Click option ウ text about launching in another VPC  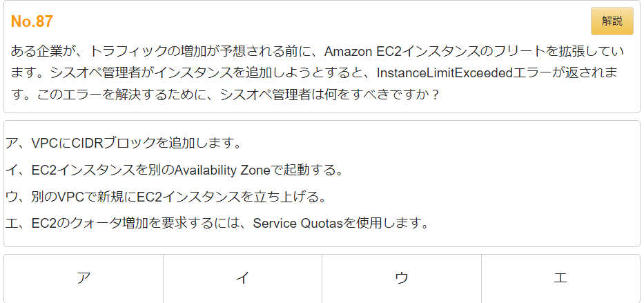point(165,197)
